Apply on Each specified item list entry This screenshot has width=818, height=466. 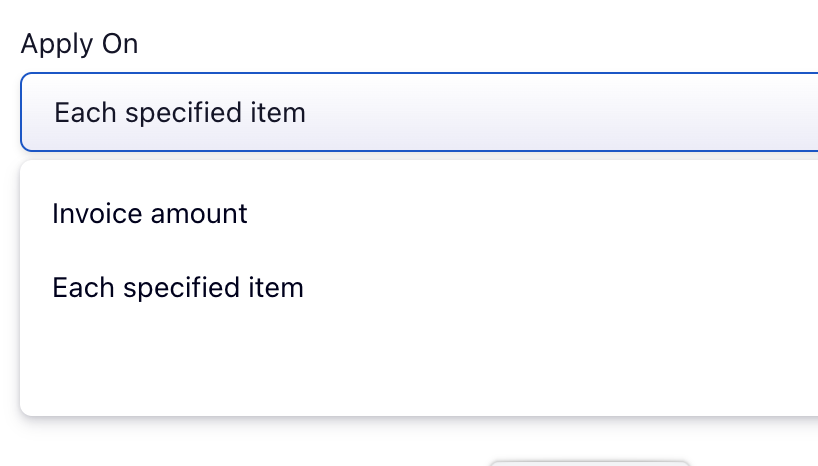[x=178, y=289]
